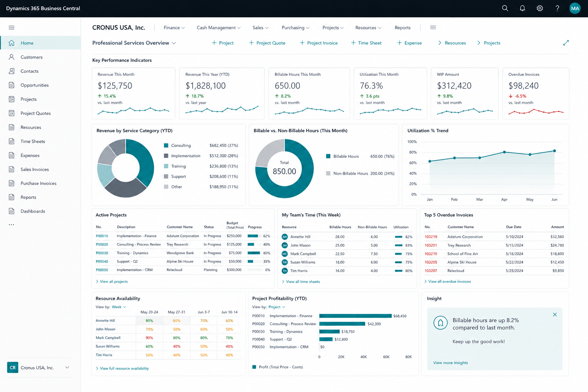588x392 pixels.
Task: Create a new Project Invoice
Action: (x=318, y=43)
